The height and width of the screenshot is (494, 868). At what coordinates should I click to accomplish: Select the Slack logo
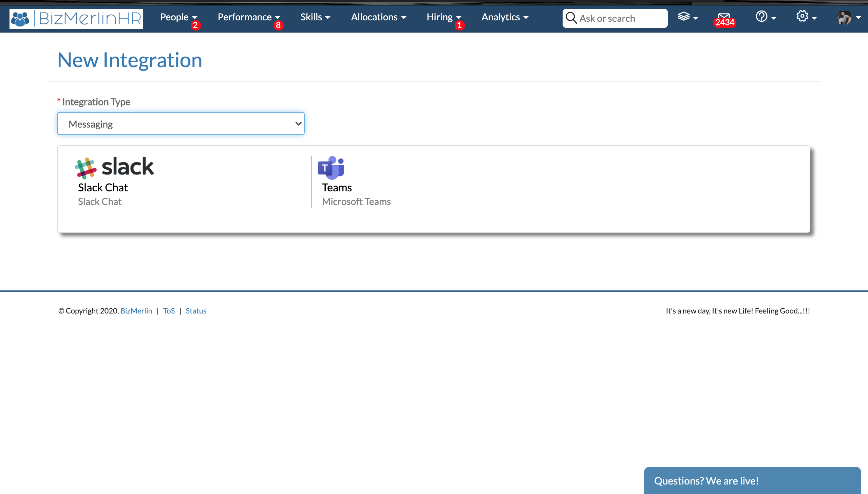(114, 167)
